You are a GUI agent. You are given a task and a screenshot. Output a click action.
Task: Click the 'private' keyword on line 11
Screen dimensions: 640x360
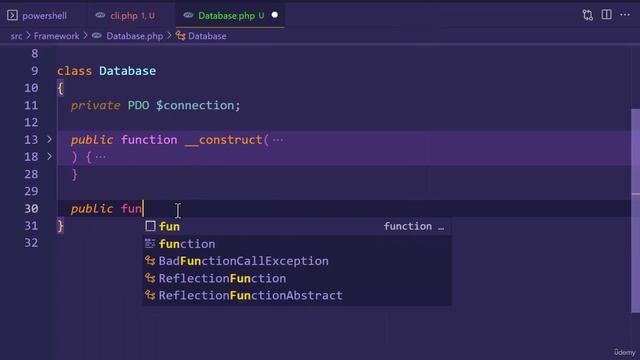(96, 105)
